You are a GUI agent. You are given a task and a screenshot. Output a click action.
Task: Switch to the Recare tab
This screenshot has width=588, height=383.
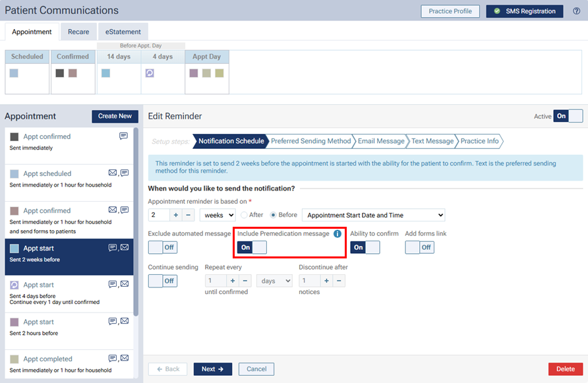point(78,32)
